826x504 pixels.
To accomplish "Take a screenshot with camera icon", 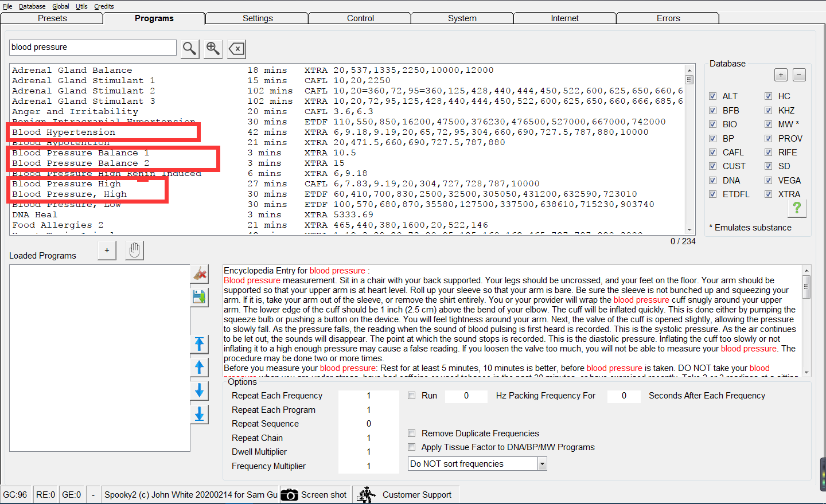I will [x=290, y=495].
